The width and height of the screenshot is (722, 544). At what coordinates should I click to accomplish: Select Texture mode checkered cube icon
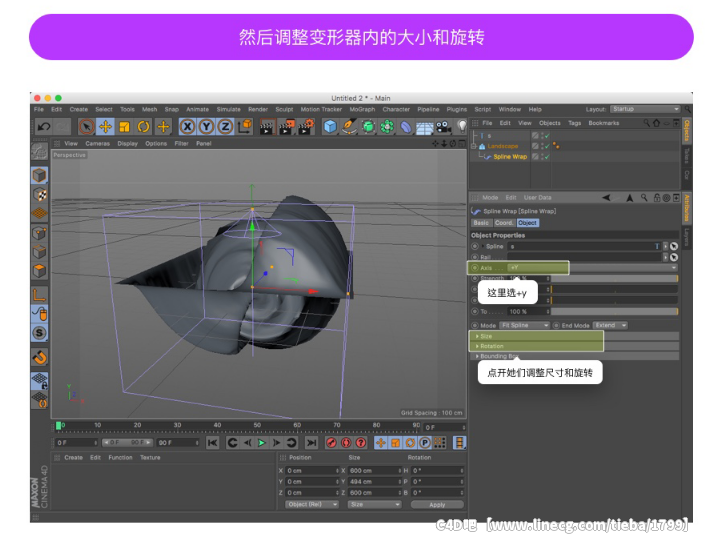pyautogui.click(x=40, y=194)
